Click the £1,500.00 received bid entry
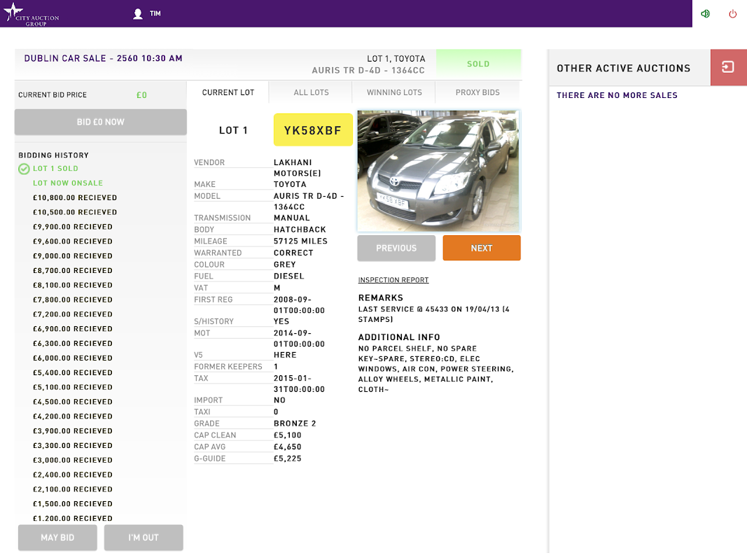747x560 pixels. (x=73, y=504)
